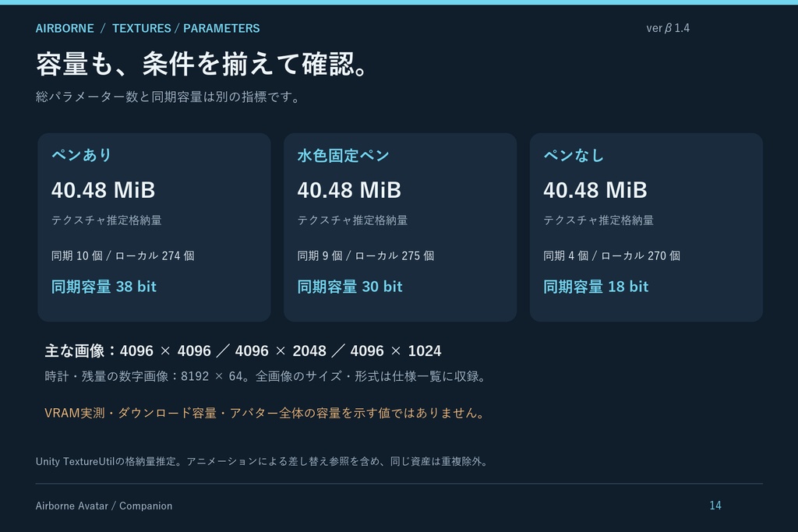798x532 pixels.
Task: Select the 水色固定ペン card title
Action: pos(343,155)
